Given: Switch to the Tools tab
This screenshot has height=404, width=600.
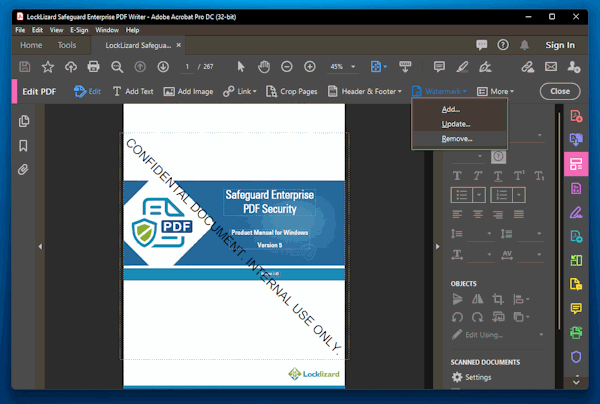Looking at the screenshot, I should [x=67, y=45].
